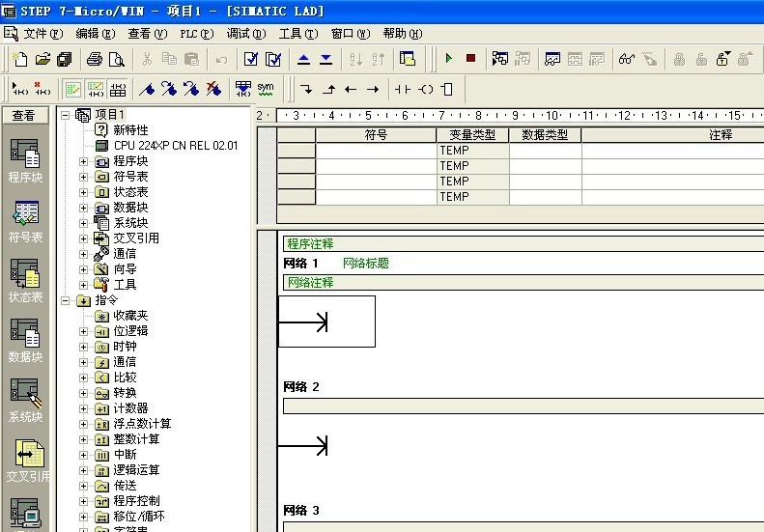Select the 交叉引用 item in project tree
The width and height of the screenshot is (764, 532).
pos(136,238)
